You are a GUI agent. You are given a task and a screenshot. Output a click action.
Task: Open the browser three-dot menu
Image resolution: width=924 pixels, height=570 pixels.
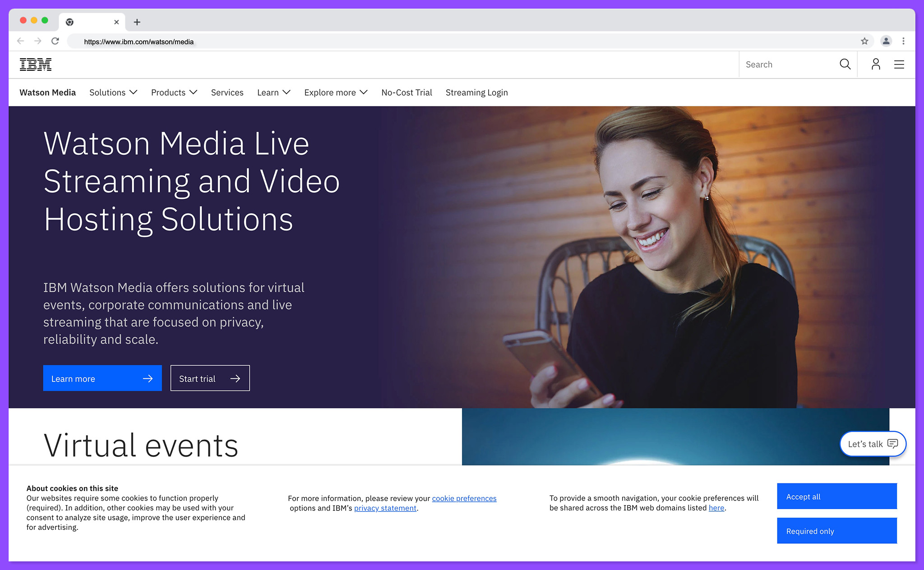pos(903,41)
